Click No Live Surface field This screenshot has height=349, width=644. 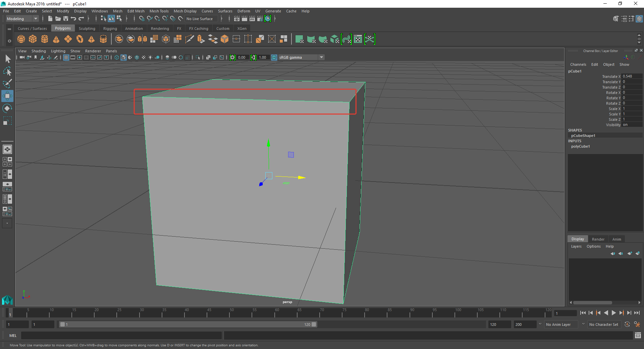tap(201, 19)
